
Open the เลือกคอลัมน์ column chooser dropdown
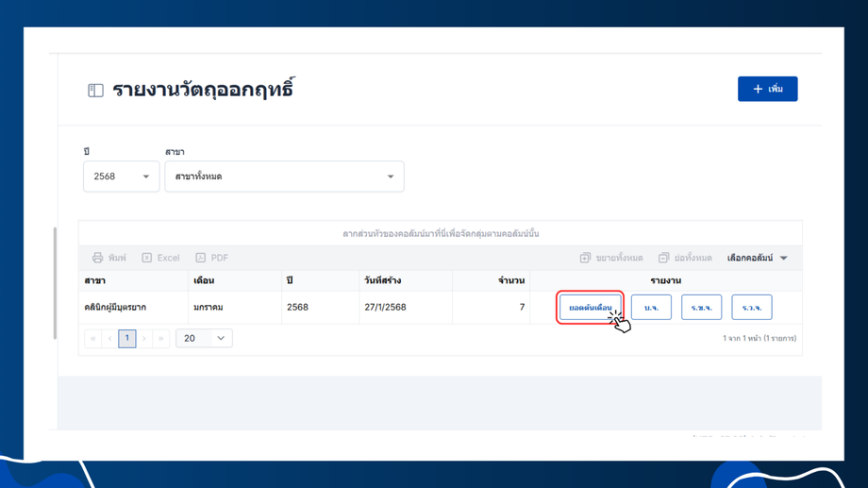coord(757,258)
